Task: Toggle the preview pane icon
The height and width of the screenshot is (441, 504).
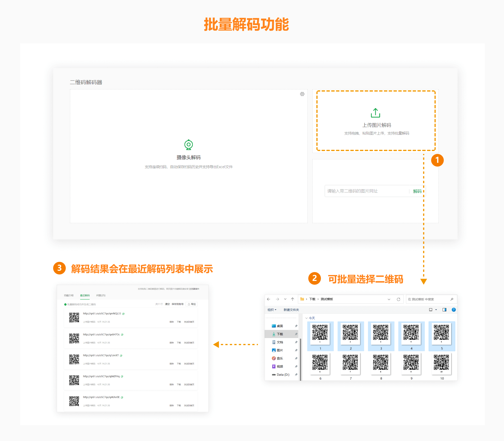Action: pyautogui.click(x=445, y=309)
